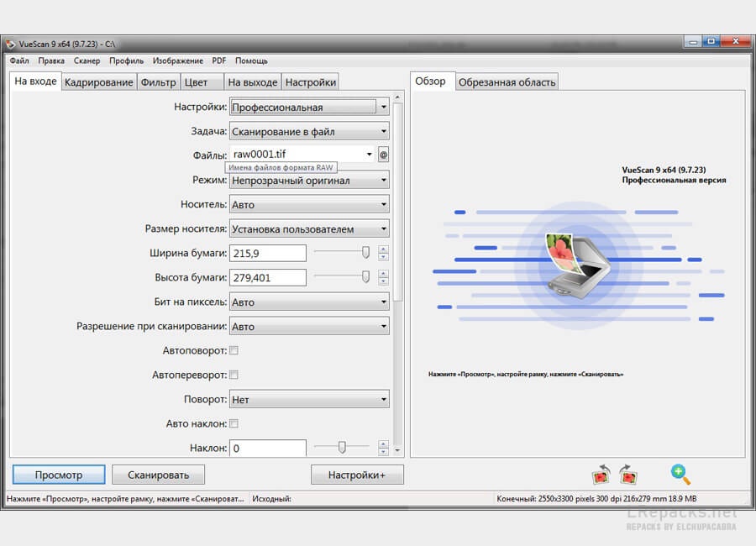This screenshot has width=756, height=546.
Task: Toggle the Авто наклон checkbox
Action: (x=233, y=423)
